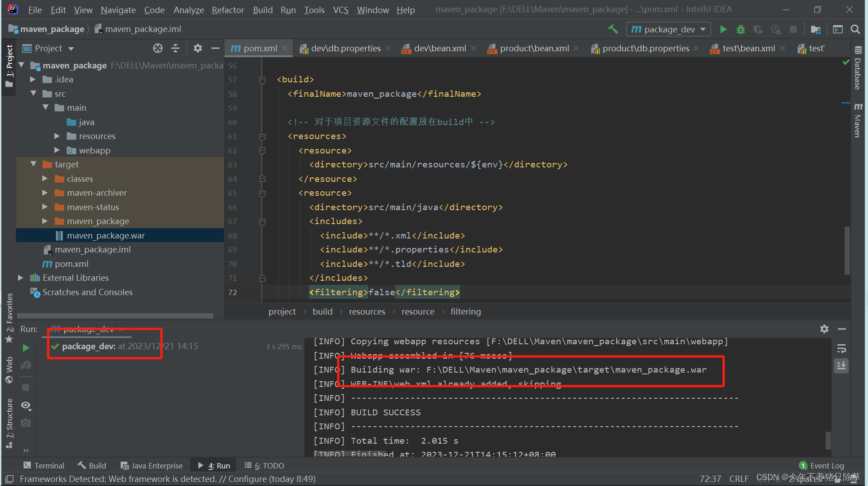
Task: Open Project Structure icon in toolbar
Action: coord(816,29)
